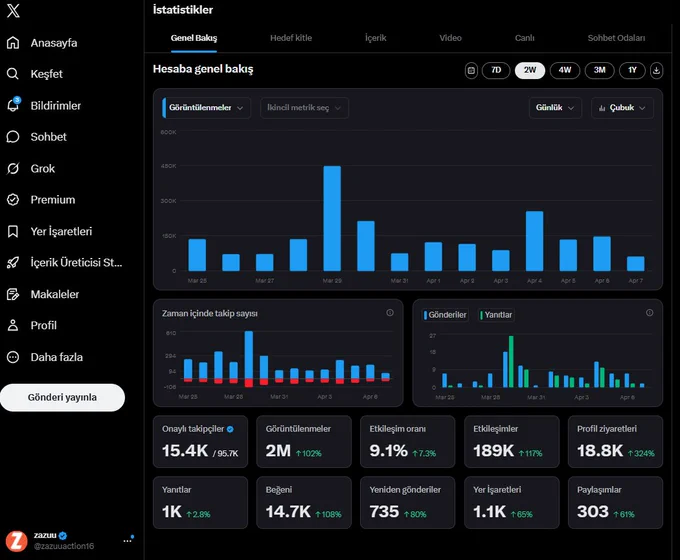Open account options three-dot menu
The width and height of the screenshot is (680, 560).
click(128, 540)
